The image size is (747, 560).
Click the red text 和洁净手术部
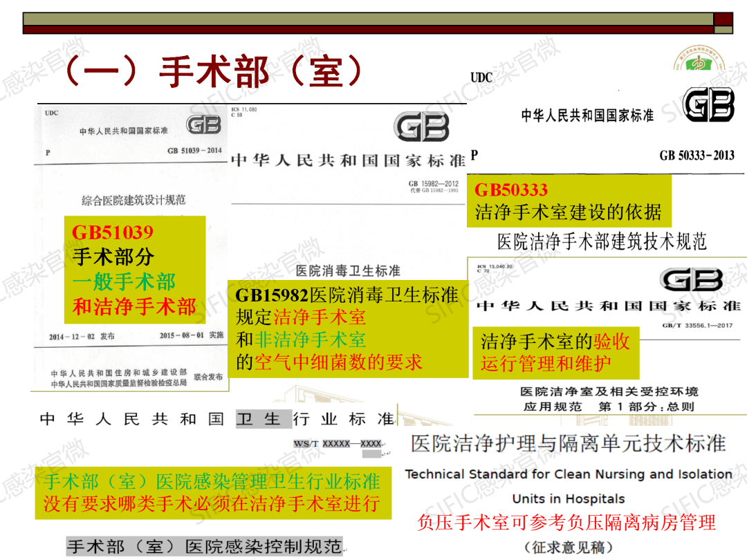coord(134,306)
